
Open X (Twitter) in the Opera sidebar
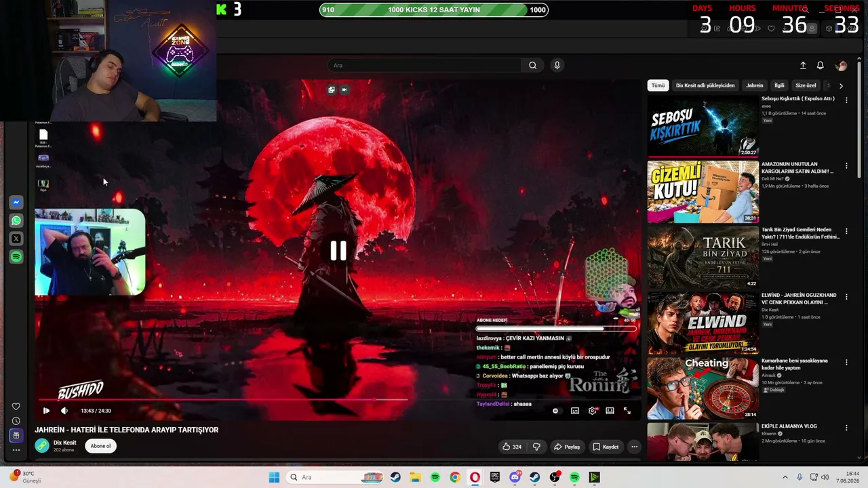16,239
